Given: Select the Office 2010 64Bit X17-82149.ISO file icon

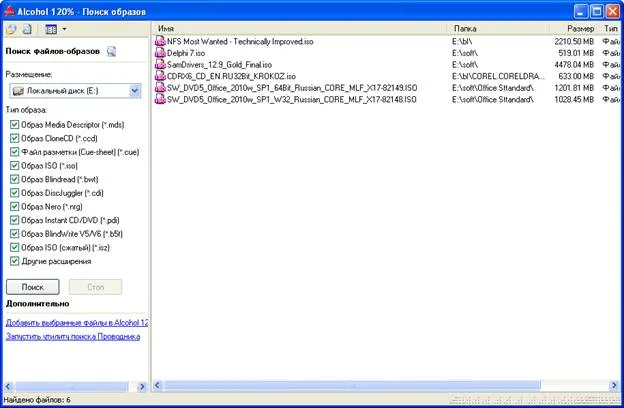Looking at the screenshot, I should pos(160,88).
